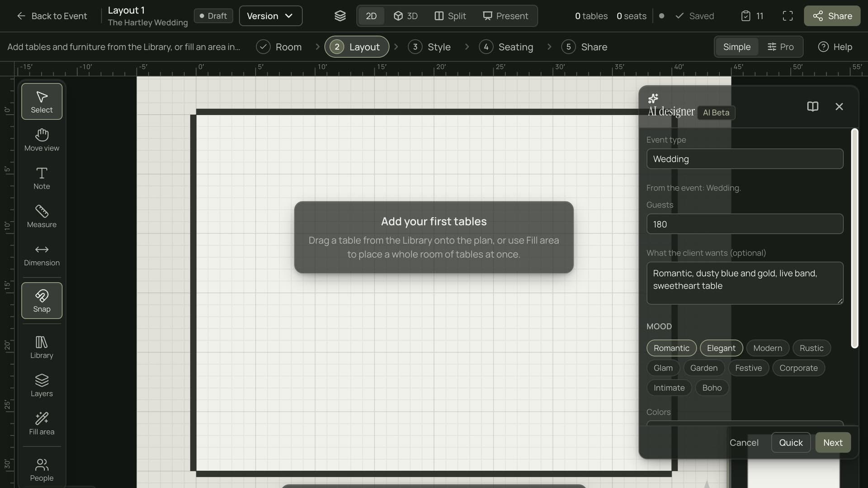Image resolution: width=868 pixels, height=488 pixels.
Task: Open Help
Action: point(835,47)
